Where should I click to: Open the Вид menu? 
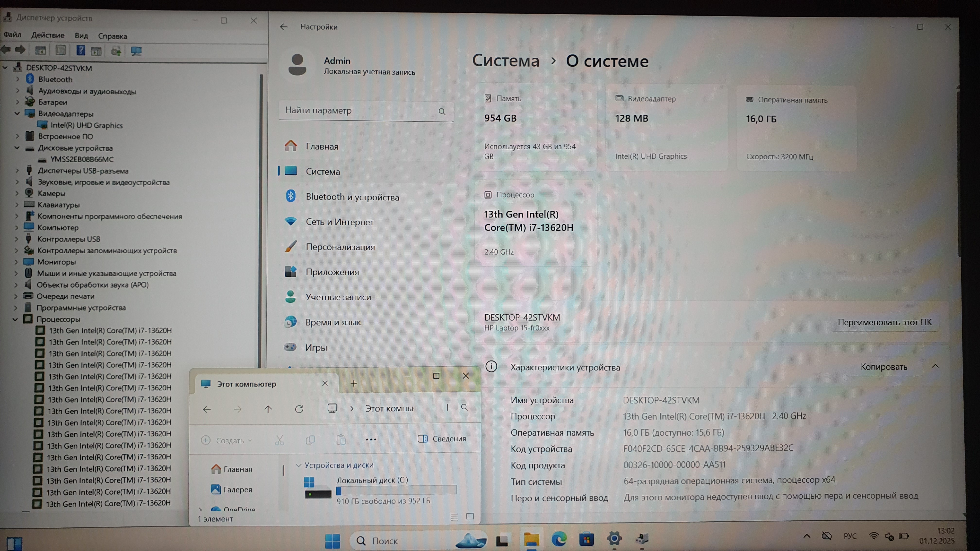pyautogui.click(x=81, y=36)
